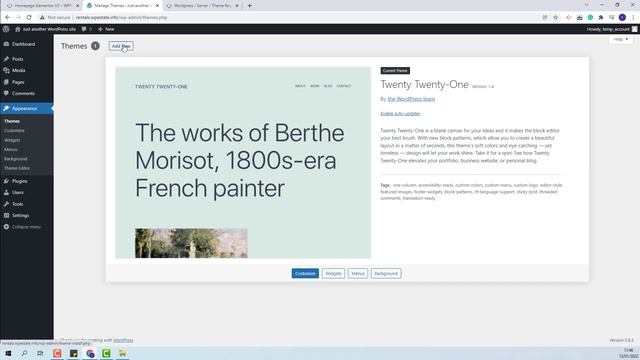Click the theme count badge beside Themes
This screenshot has height=360, width=640.
[x=95, y=46]
